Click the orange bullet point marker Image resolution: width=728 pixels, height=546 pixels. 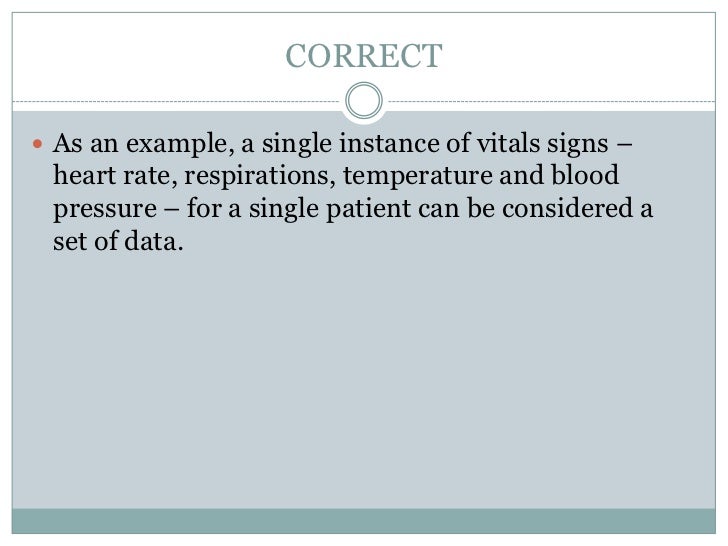tap(38, 144)
